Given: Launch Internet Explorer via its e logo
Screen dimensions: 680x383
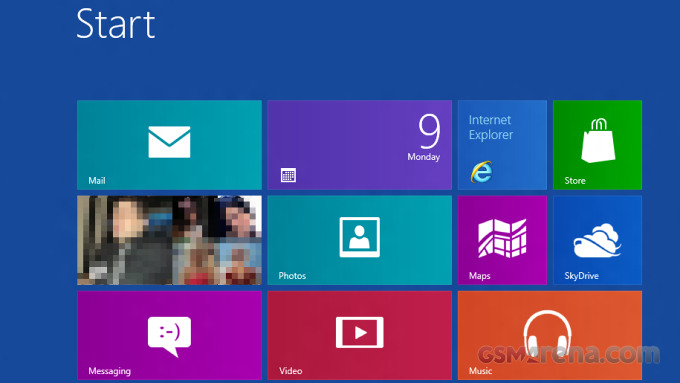Looking at the screenshot, I should pyautogui.click(x=481, y=172).
